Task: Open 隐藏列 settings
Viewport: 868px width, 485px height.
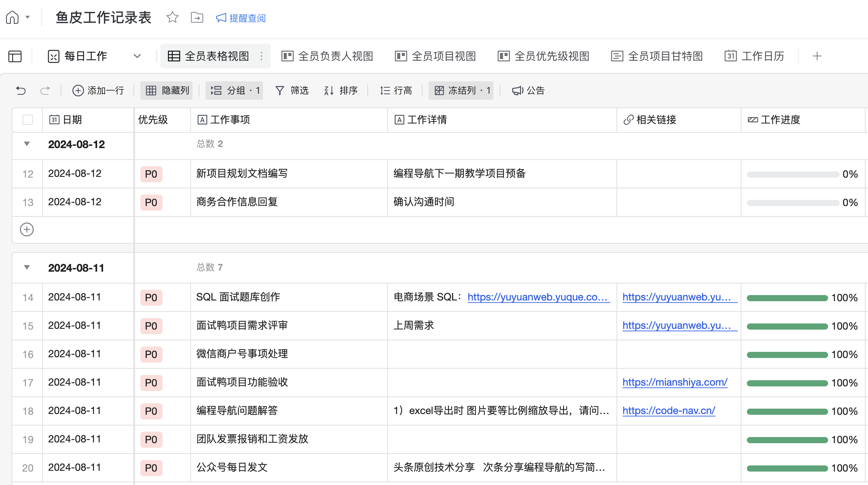Action: pos(166,91)
